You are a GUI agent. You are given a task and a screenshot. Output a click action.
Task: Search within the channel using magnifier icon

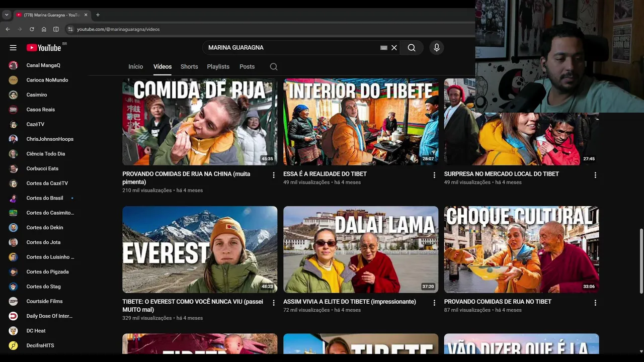[274, 66]
